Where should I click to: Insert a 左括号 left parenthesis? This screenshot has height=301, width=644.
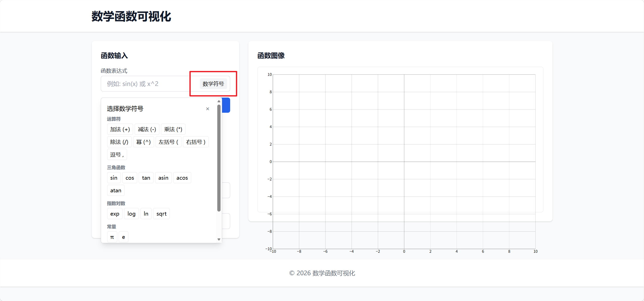pyautogui.click(x=168, y=142)
